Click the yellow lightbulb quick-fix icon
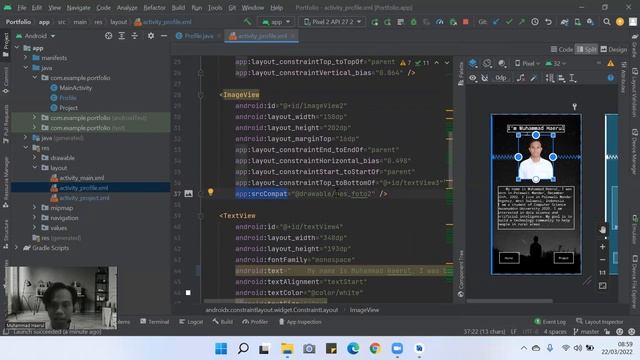640x360 pixels. pos(211,192)
